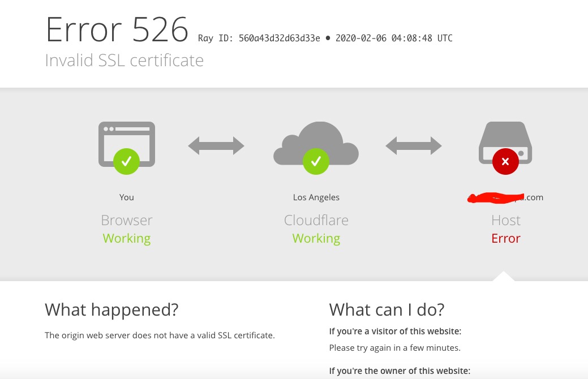Select the Ray ID value 560a43d32d63d33e
The width and height of the screenshot is (588, 379).
(280, 38)
